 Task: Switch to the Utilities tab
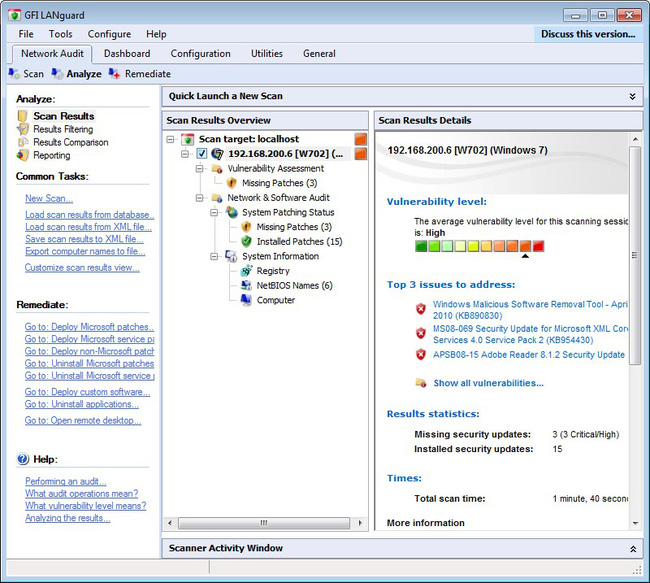(x=267, y=53)
